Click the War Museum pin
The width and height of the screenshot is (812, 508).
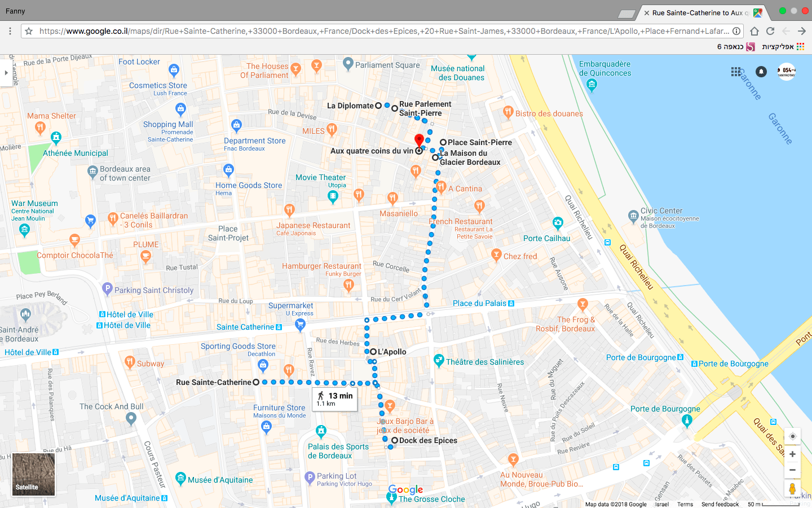[24, 229]
